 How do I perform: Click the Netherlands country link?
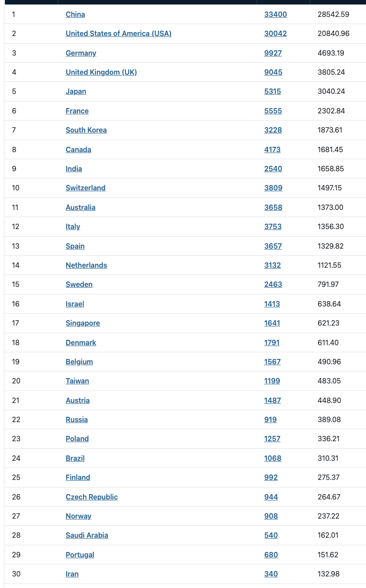coord(86,265)
